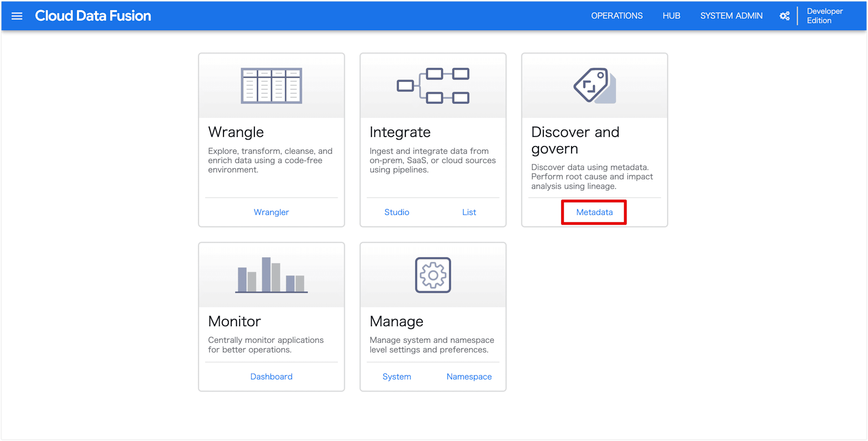This screenshot has width=868, height=441.
Task: Open settings gear icon in header
Action: point(785,16)
